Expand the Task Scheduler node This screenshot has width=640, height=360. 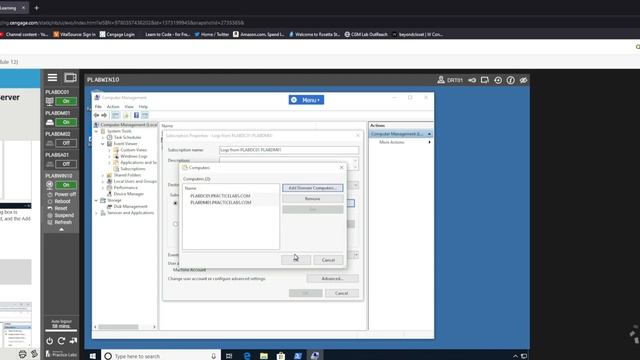(103, 138)
